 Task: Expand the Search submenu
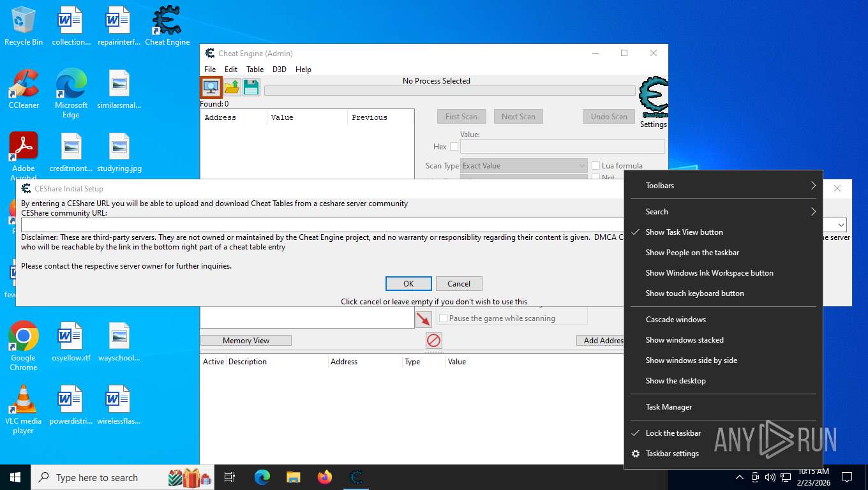(x=723, y=212)
